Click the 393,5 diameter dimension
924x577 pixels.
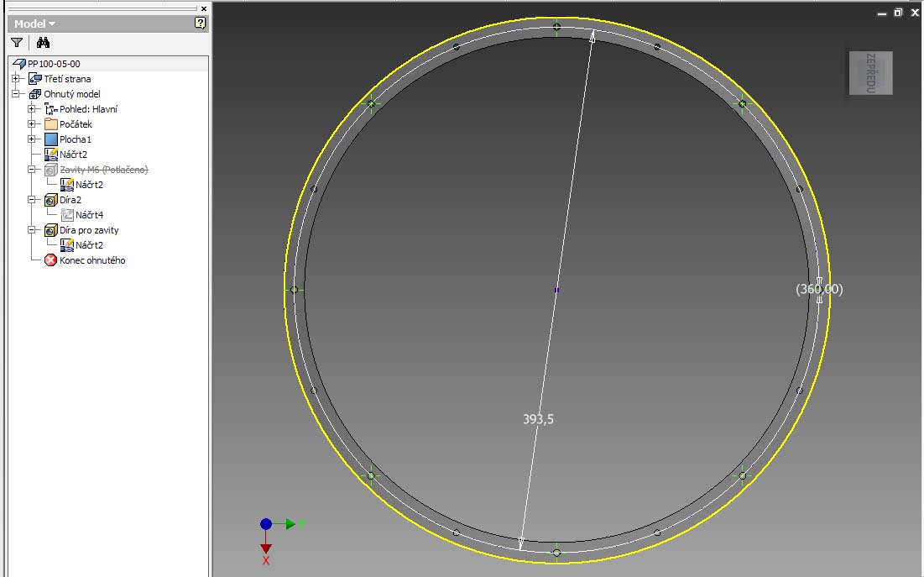tap(538, 419)
